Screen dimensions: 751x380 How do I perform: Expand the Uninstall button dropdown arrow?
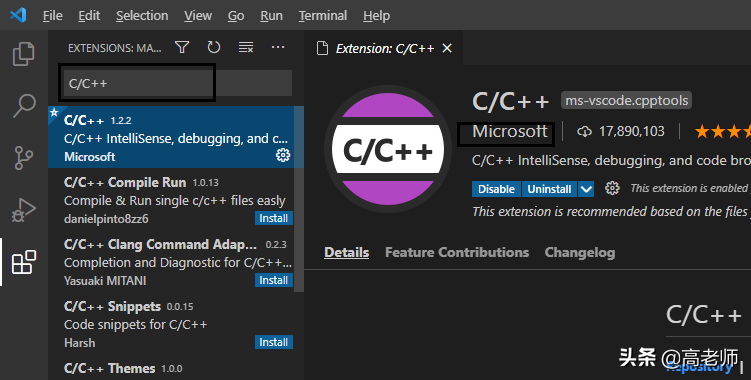point(586,189)
